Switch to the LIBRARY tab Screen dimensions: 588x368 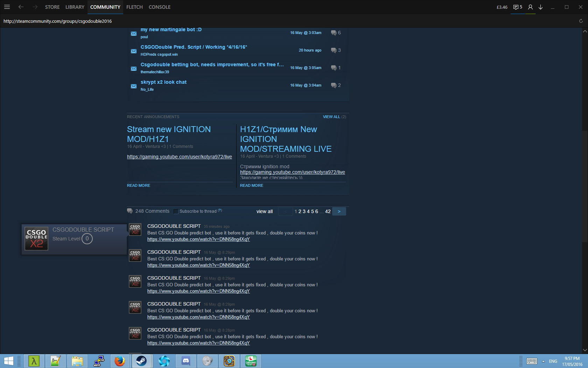[75, 7]
